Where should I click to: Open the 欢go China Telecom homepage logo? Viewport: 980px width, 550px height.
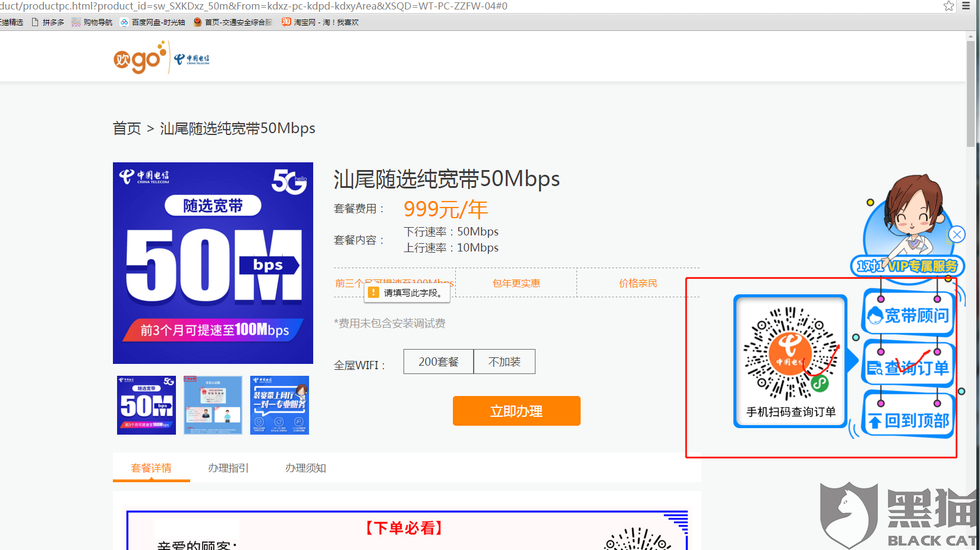(x=161, y=56)
